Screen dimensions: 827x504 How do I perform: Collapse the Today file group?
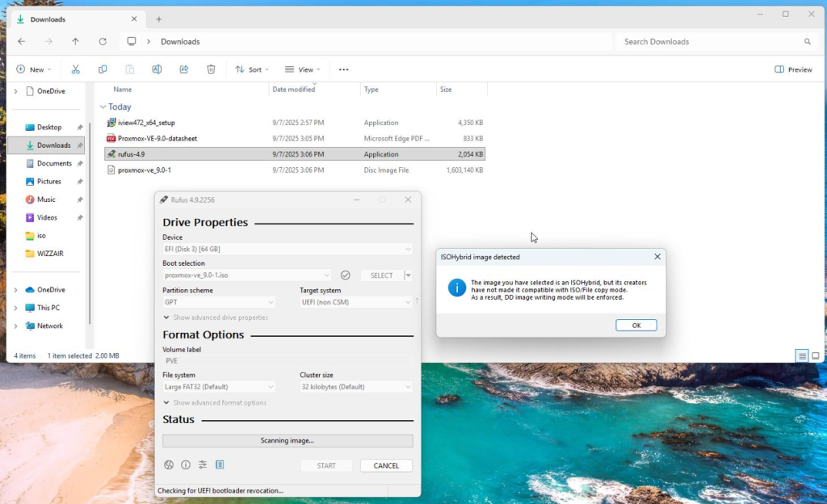click(103, 107)
